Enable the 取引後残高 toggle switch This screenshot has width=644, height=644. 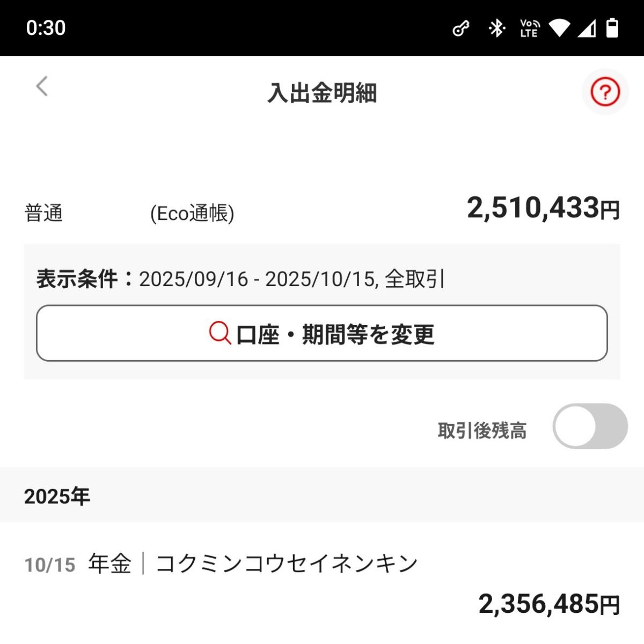coord(590,426)
